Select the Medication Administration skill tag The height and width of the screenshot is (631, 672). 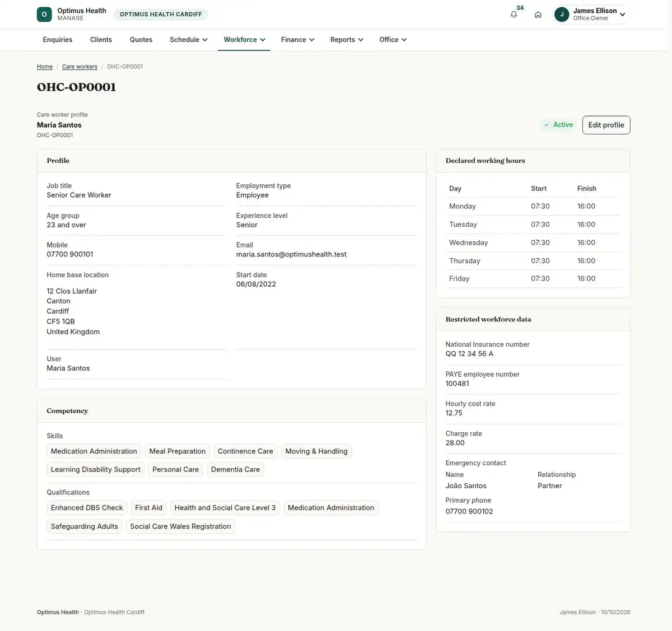[94, 451]
